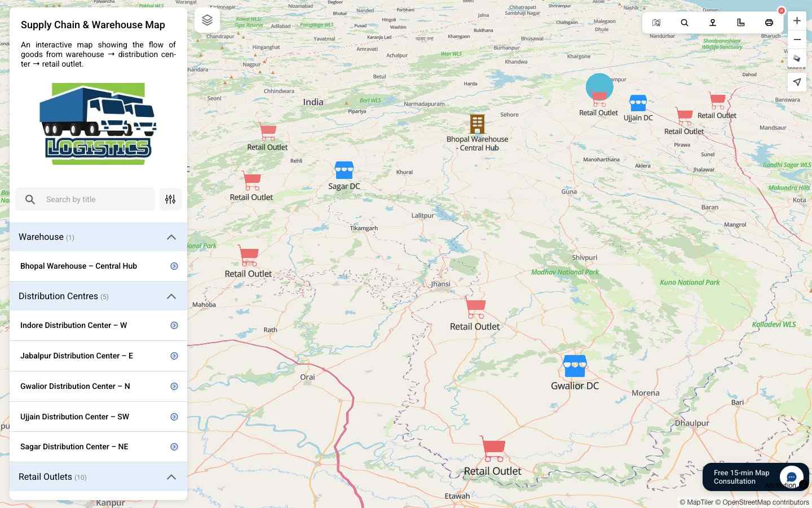Select the place marker pin tool
Screen dimensions: 812x508
tap(713, 23)
